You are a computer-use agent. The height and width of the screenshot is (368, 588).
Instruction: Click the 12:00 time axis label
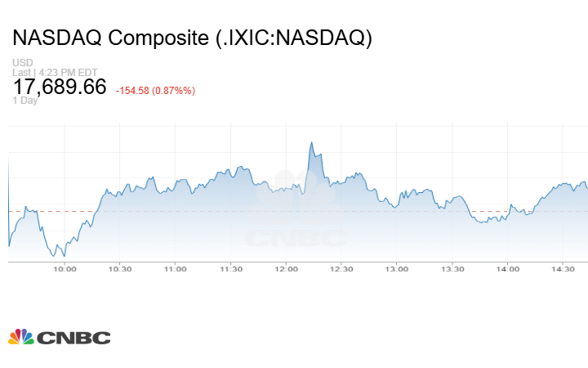286,269
